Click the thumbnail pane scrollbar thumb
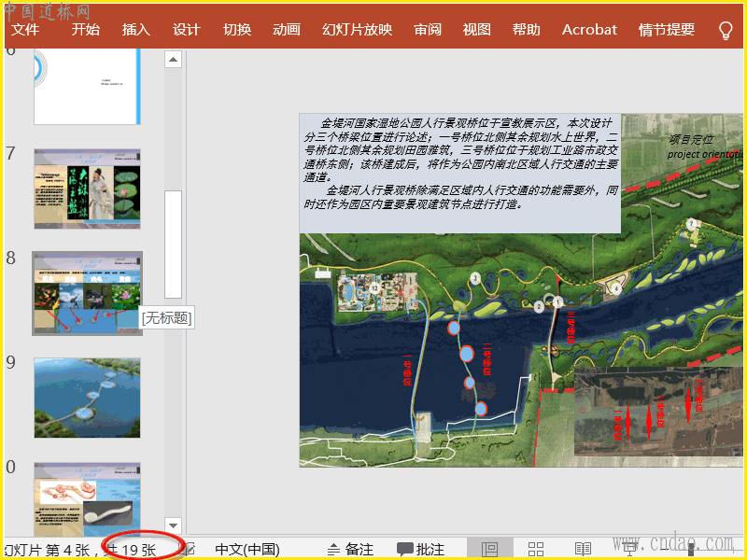Screen dimensions: 747x560 pos(174,245)
